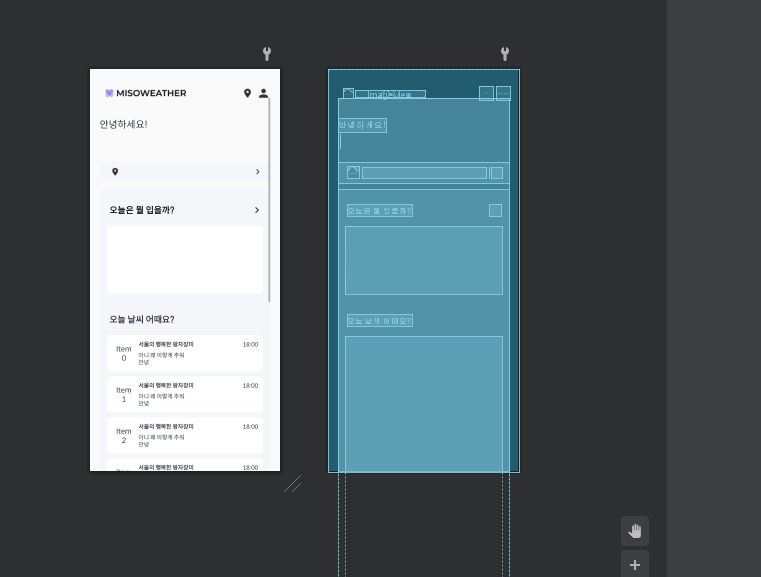Select the image placeholder in the blueprint location row
This screenshot has height=577, width=761.
tap(353, 173)
